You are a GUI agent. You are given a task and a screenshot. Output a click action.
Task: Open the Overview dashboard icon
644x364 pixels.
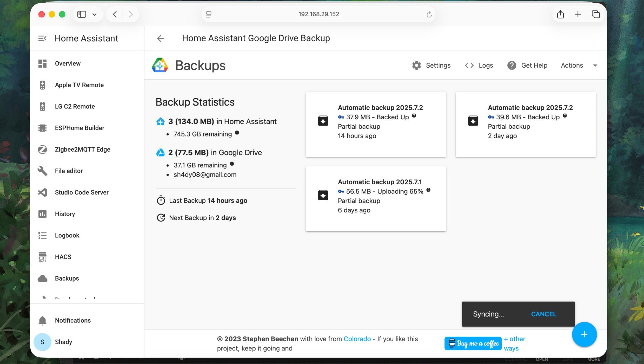pyautogui.click(x=42, y=63)
